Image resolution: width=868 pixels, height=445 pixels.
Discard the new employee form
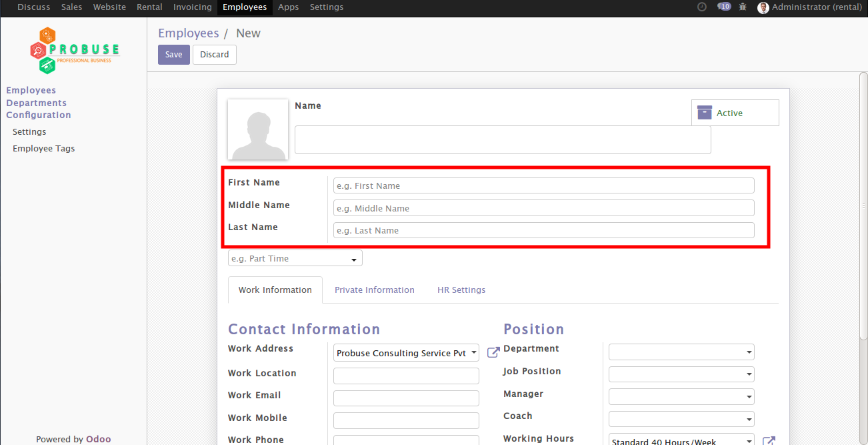214,54
